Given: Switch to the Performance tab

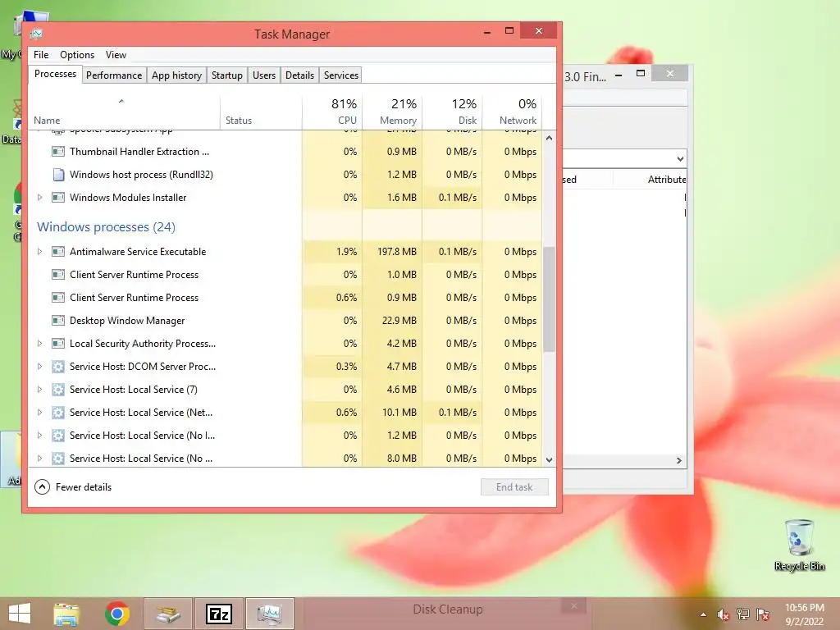Looking at the screenshot, I should pos(114,75).
